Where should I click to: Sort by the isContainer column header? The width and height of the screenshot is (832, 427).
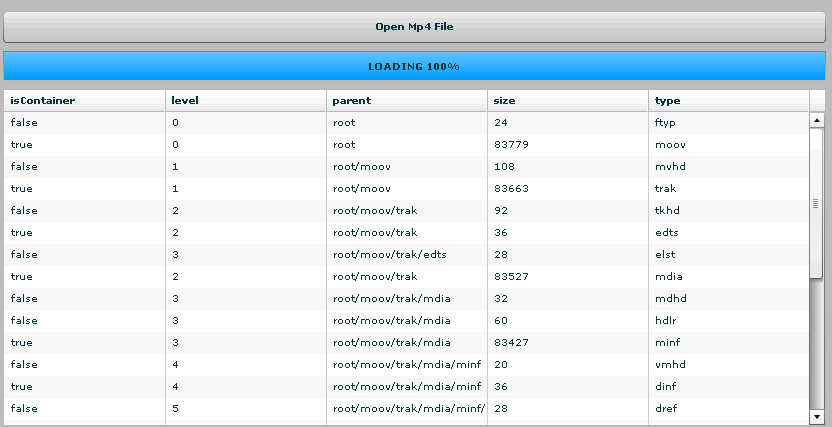click(84, 100)
